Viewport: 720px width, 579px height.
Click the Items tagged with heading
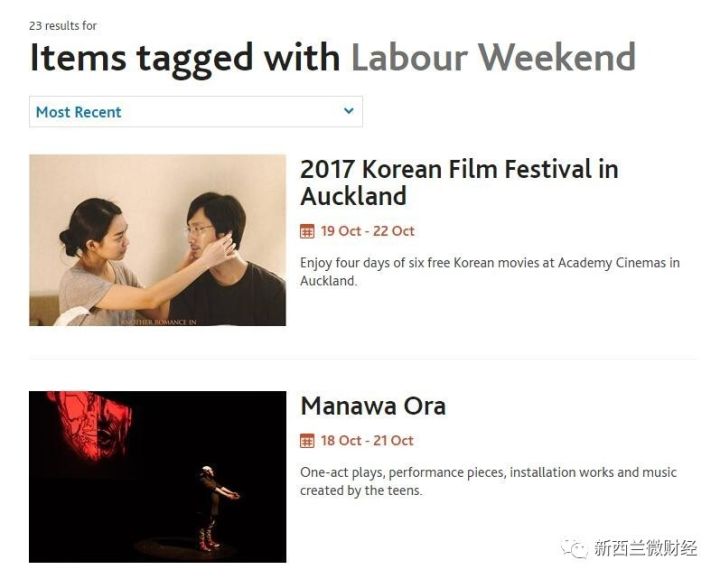click(x=185, y=59)
